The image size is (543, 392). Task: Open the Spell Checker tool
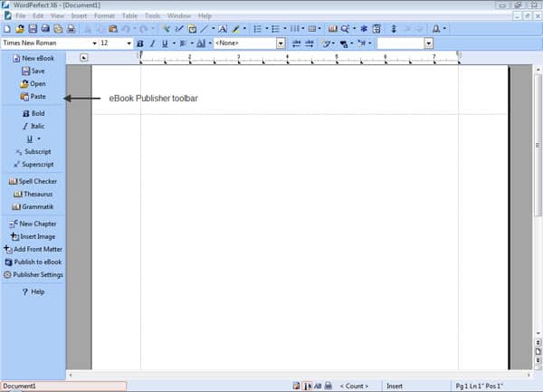tap(33, 181)
